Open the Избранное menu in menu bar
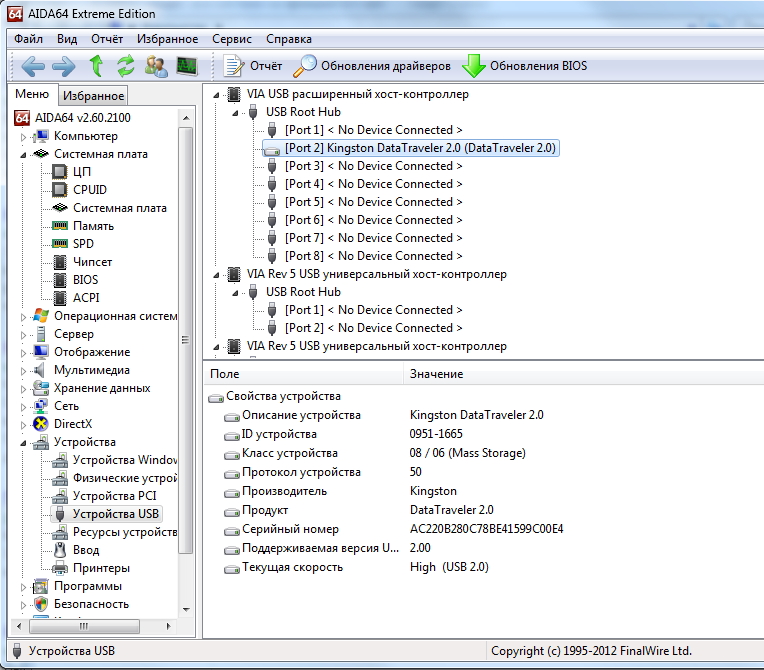Image resolution: width=764 pixels, height=670 pixels. 167,39
